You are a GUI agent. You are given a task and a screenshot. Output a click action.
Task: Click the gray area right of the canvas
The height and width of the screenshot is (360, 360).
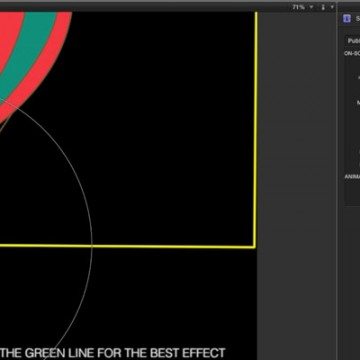click(297, 167)
